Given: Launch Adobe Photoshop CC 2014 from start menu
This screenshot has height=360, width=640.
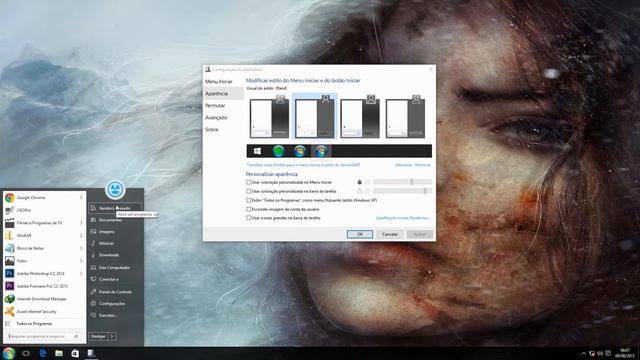Looking at the screenshot, I should (43, 273).
